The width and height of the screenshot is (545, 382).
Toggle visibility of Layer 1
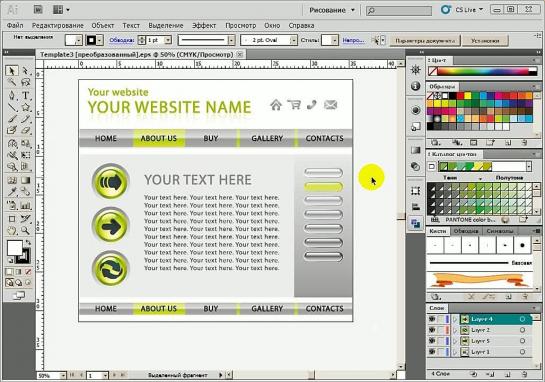tap(432, 352)
